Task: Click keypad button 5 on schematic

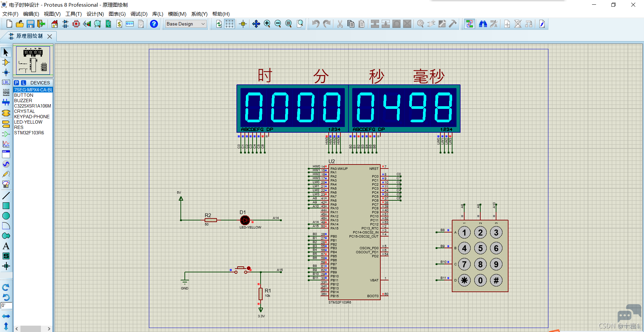Action: [480, 248]
